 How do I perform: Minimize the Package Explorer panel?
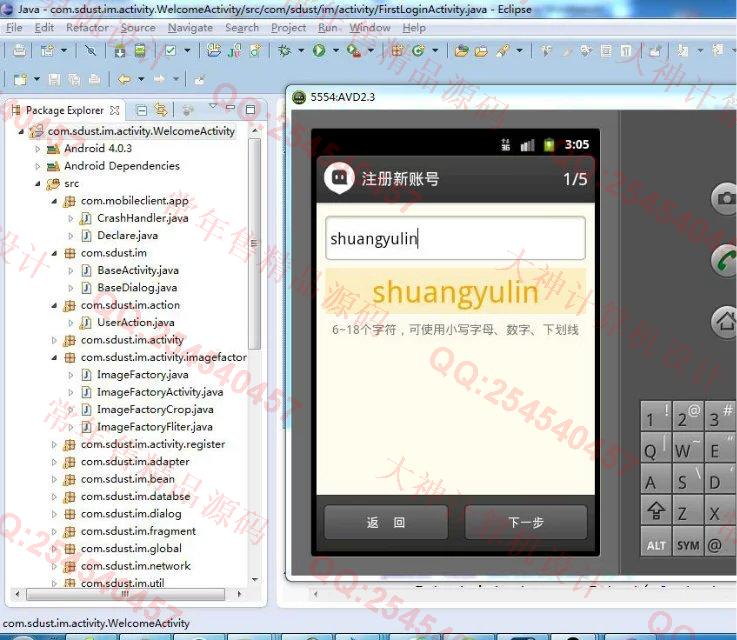point(230,108)
